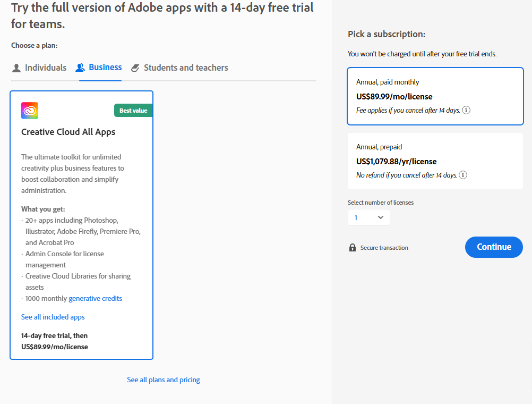Switch to the Business plan tab

99,68
